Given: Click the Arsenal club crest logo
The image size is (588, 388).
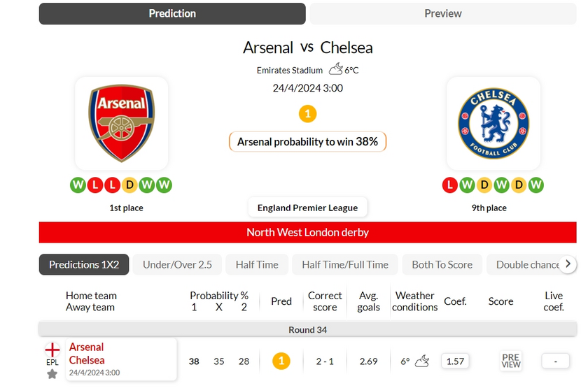Looking at the screenshot, I should [x=121, y=123].
